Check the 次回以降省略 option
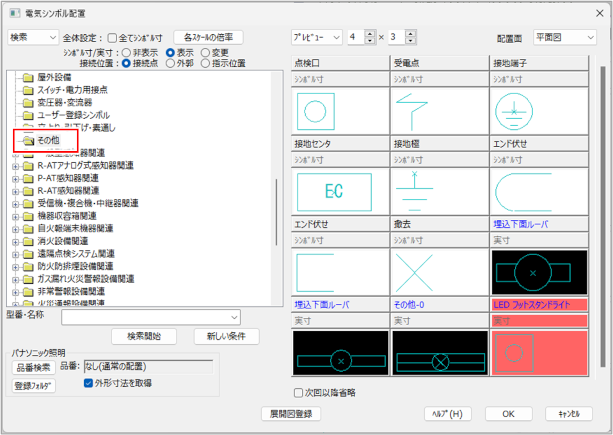This screenshot has height=435, width=613. coord(298,392)
